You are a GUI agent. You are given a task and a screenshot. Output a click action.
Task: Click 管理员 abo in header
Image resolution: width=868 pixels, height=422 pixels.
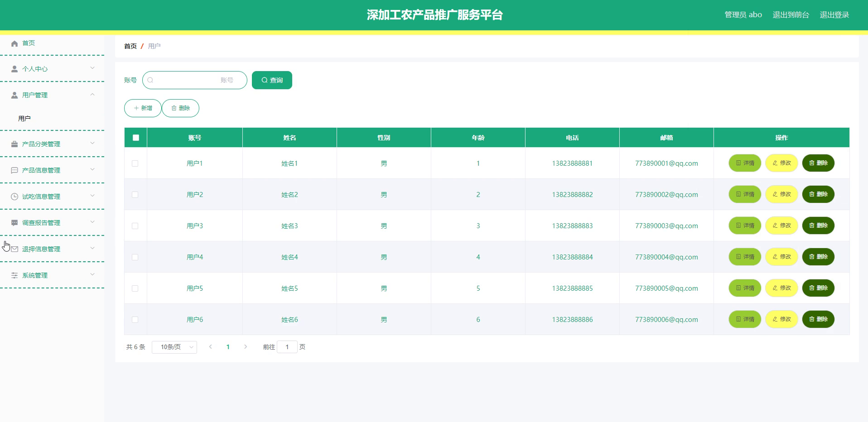[x=743, y=15]
